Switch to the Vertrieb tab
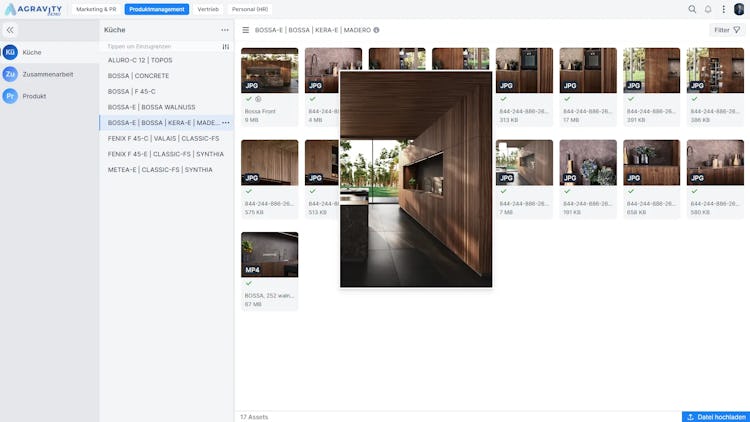 (x=208, y=9)
